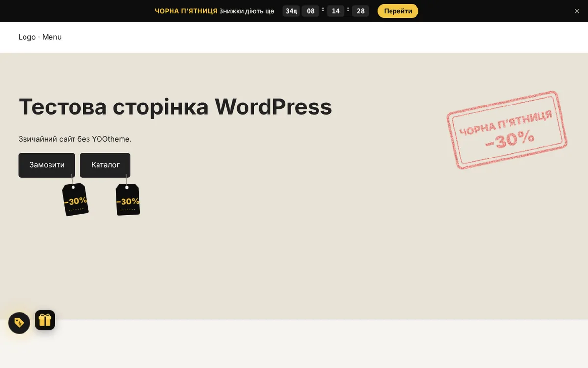This screenshot has width=588, height=368.
Task: Click the ЧОРНА П'ЯТНИЦЯ -30% stamp
Action: 507,131
